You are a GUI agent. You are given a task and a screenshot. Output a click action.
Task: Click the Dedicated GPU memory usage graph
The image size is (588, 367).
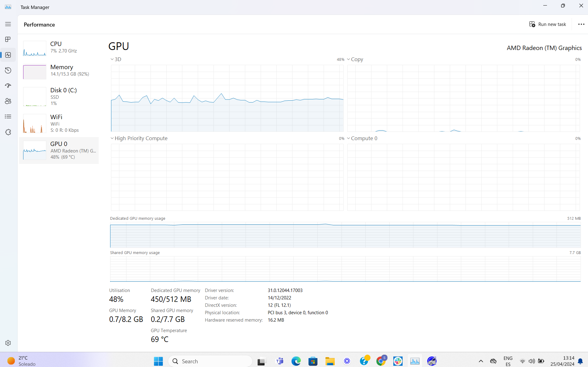coord(345,235)
